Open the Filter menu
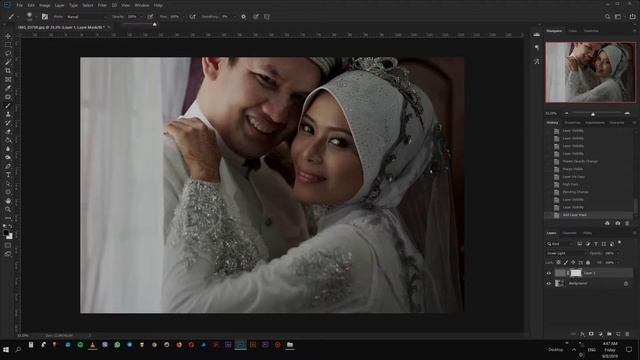The width and height of the screenshot is (640, 360). click(102, 5)
